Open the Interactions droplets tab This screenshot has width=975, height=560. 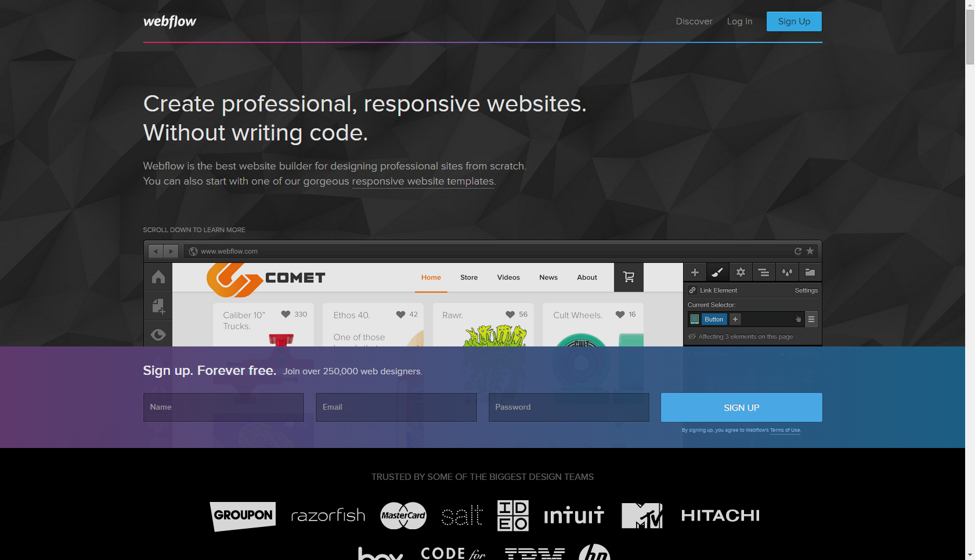point(787,272)
